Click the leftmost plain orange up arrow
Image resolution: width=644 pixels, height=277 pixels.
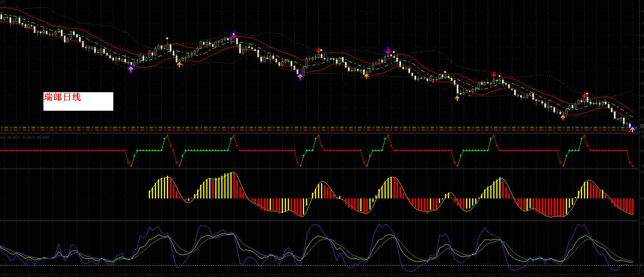click(179, 64)
